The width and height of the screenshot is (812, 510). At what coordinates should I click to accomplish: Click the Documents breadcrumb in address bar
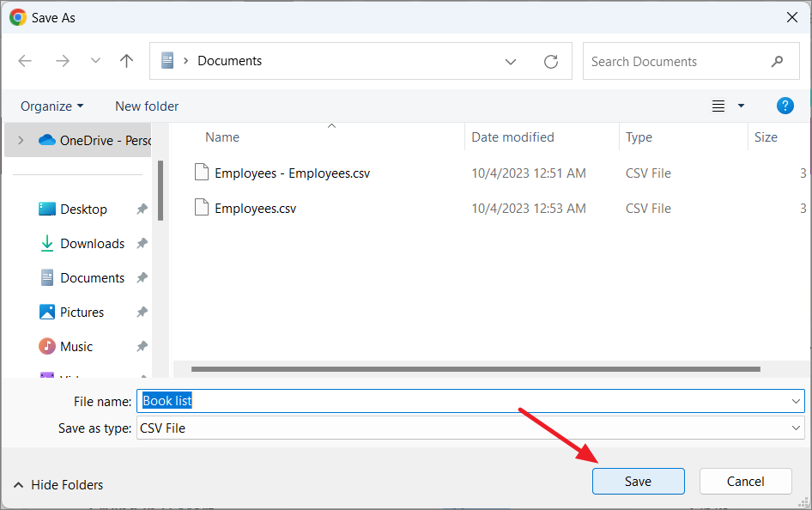pos(229,61)
